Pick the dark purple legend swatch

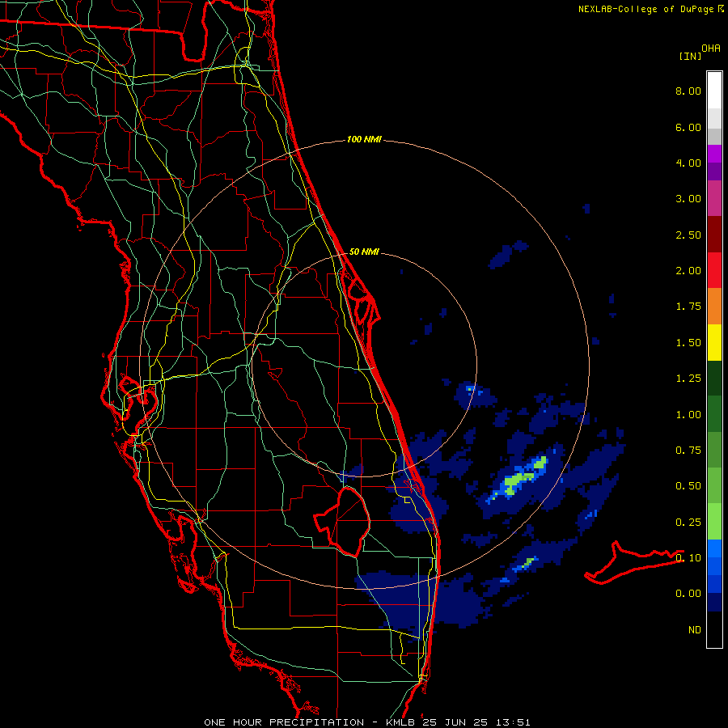pos(714,171)
